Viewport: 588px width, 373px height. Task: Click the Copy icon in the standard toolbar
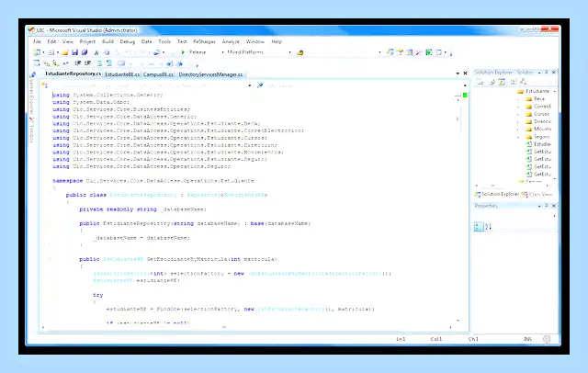pyautogui.click(x=107, y=52)
